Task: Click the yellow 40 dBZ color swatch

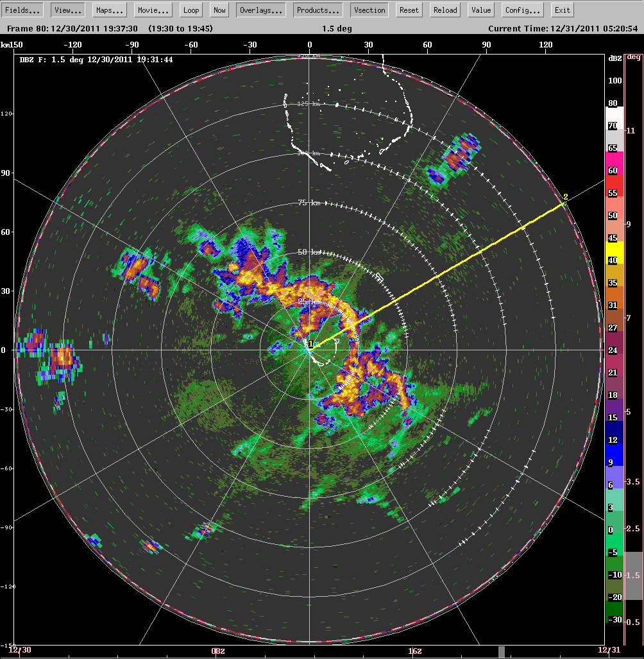Action: coord(614,252)
